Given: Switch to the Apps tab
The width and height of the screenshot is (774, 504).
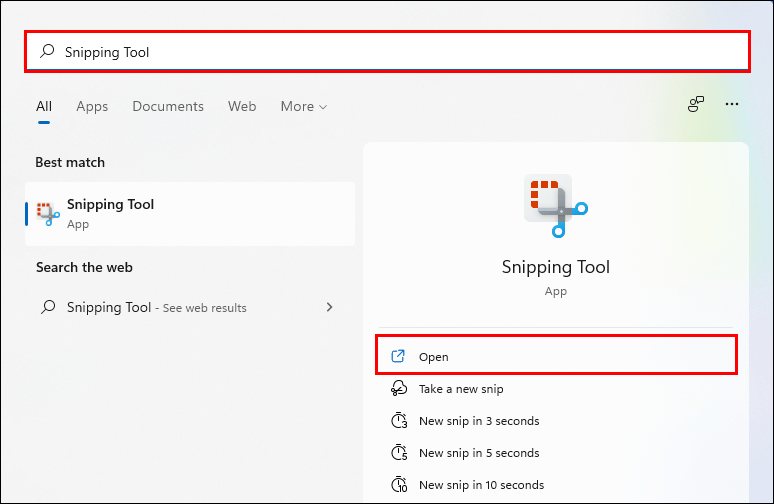Looking at the screenshot, I should click(92, 106).
